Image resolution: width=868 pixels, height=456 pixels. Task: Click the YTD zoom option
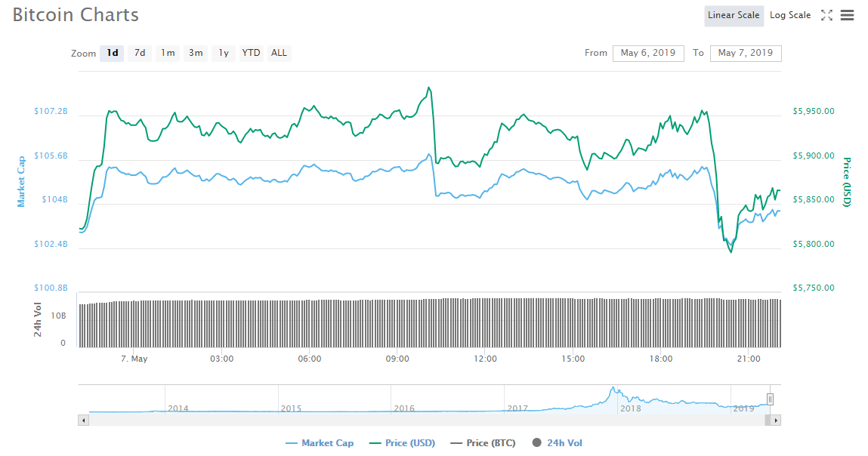point(251,53)
